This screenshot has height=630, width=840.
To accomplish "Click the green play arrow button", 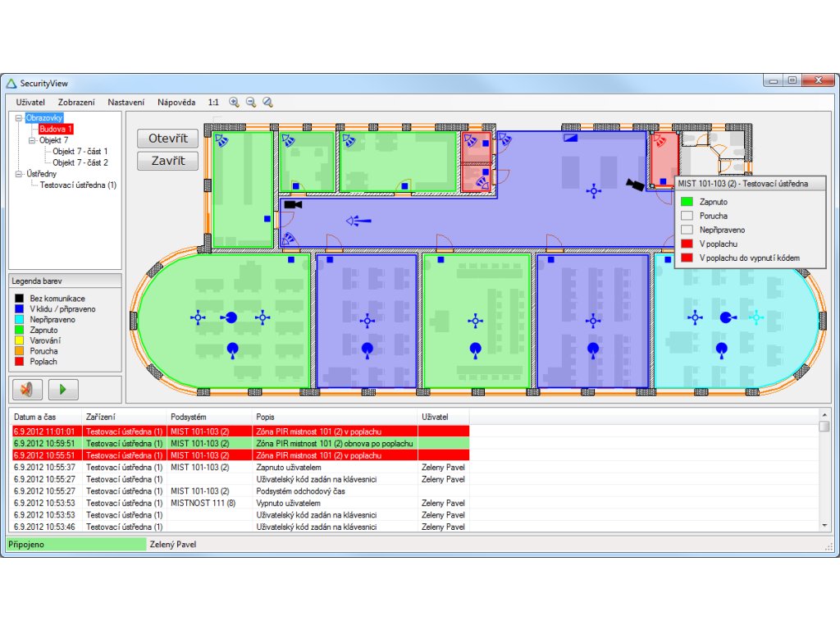I will (63, 389).
